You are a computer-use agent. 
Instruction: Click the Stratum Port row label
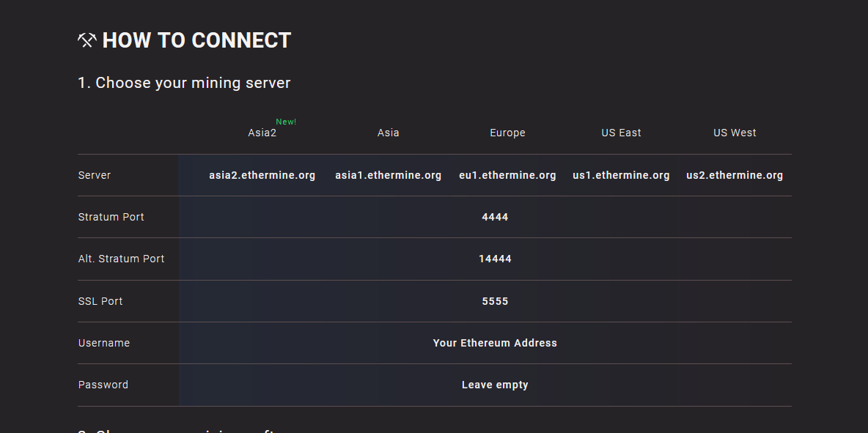coord(111,218)
